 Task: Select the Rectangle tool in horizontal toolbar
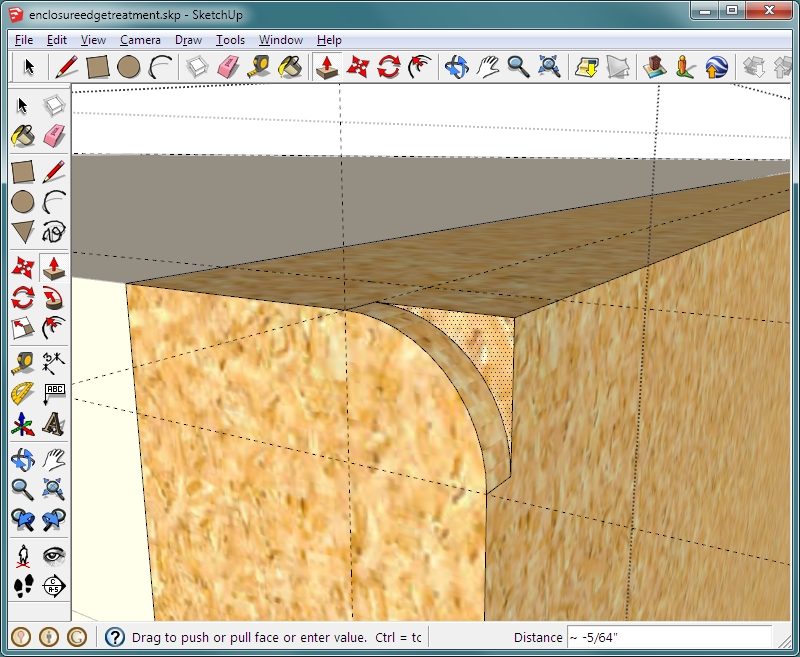(97, 67)
